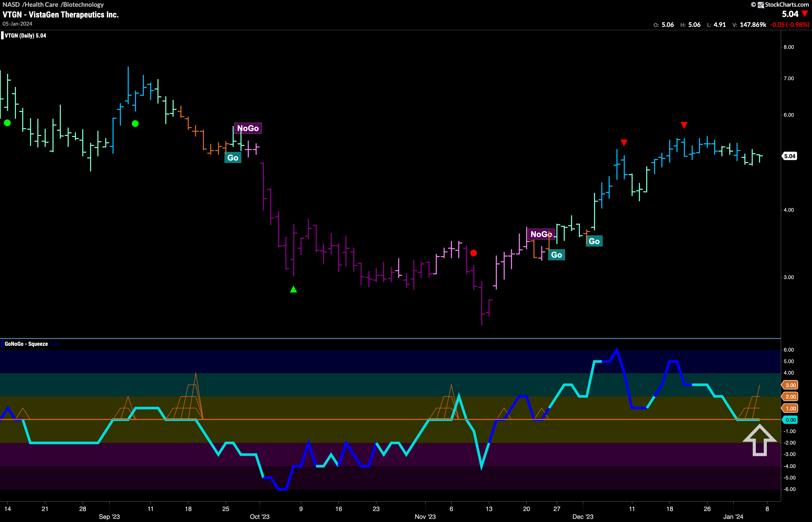812x522 pixels.
Task: Click the 8.00 price axis label
Action: [789, 47]
